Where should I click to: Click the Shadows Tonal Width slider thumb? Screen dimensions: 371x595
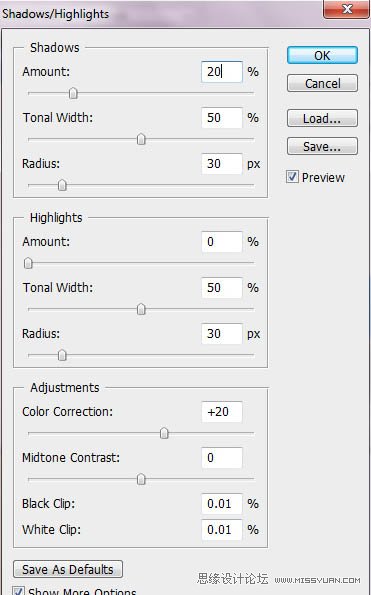141,139
